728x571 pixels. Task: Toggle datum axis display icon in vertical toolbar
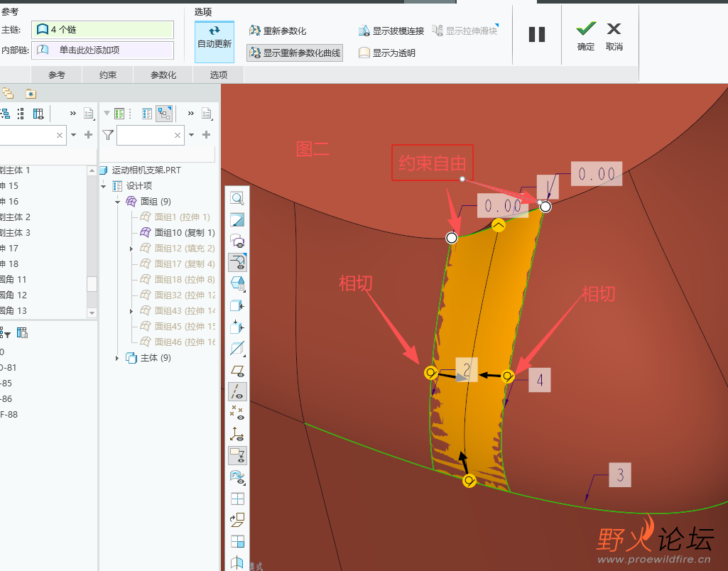[x=237, y=392]
